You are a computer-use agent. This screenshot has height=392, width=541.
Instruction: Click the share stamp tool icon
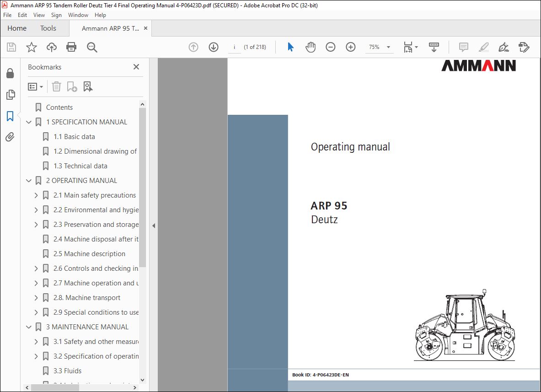[x=524, y=47]
